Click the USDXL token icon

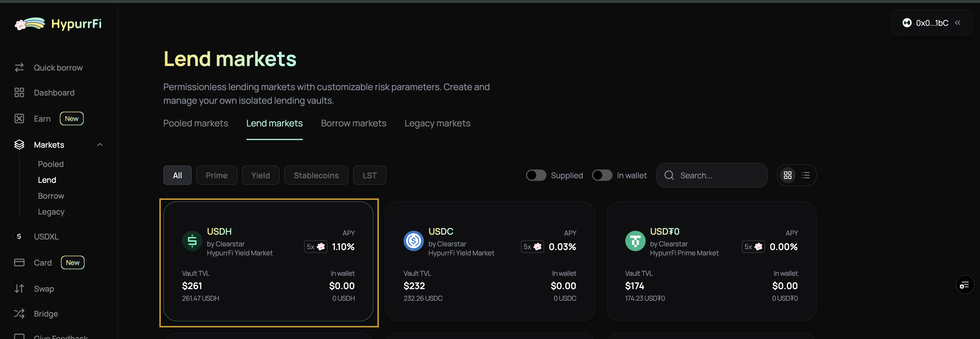tap(19, 236)
